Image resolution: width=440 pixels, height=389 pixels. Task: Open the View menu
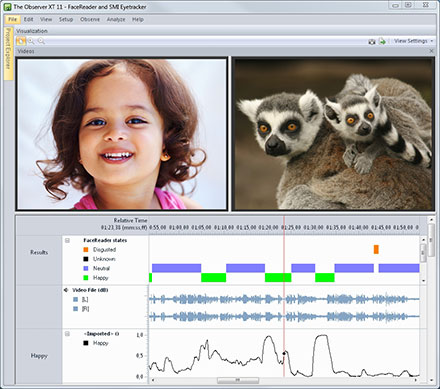pyautogui.click(x=46, y=19)
